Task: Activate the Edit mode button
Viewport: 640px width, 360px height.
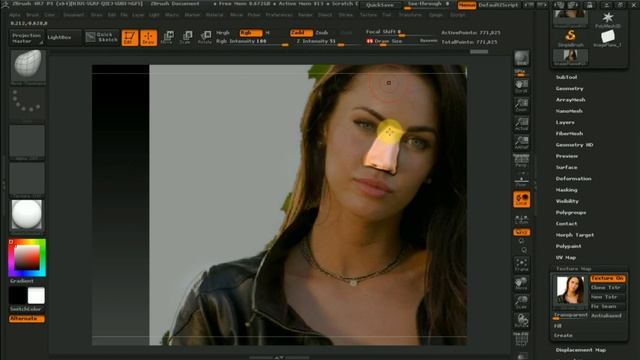Action: [x=130, y=38]
